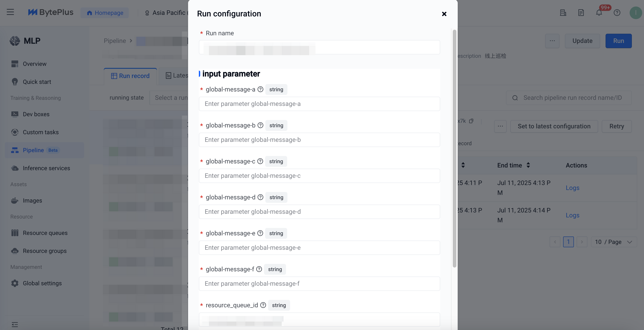This screenshot has width=644, height=330.
Task: Click the Run name input field
Action: 319,47
